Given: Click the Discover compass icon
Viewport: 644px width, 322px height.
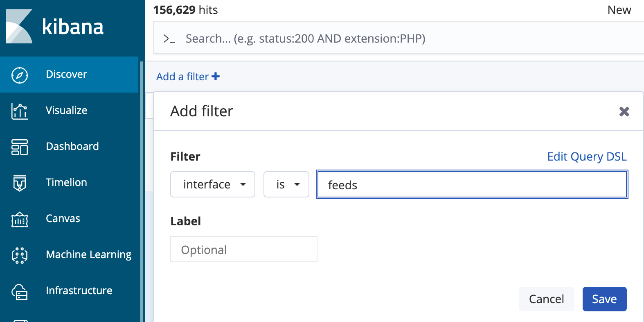Looking at the screenshot, I should tap(20, 75).
